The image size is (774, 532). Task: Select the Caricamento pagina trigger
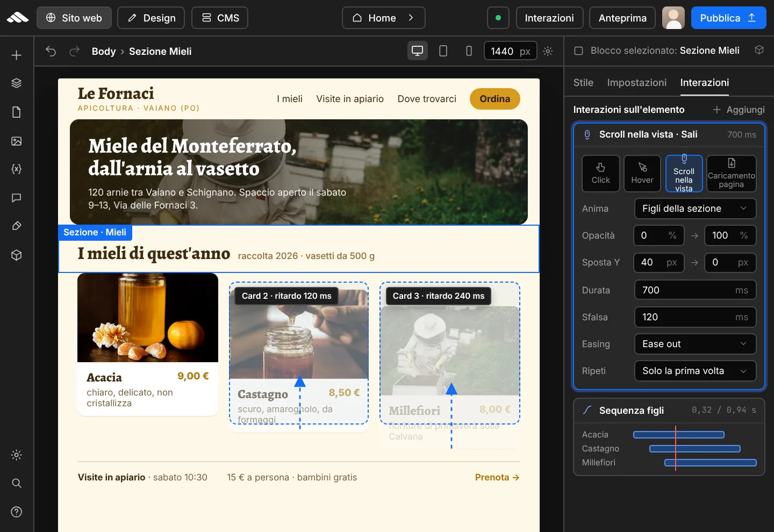(732, 174)
